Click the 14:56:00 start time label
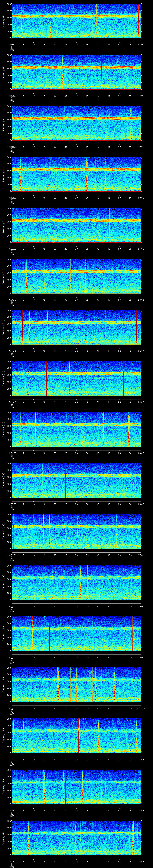The height and width of the screenshot is (868, 153). coord(12,555)
